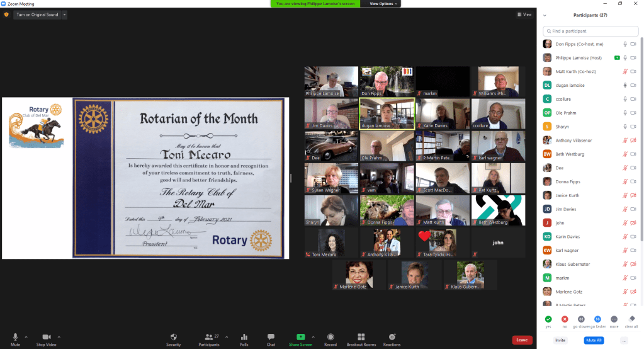Open the Participants list from the toolbar
Image resolution: width=644 pixels, height=349 pixels.
(209, 337)
